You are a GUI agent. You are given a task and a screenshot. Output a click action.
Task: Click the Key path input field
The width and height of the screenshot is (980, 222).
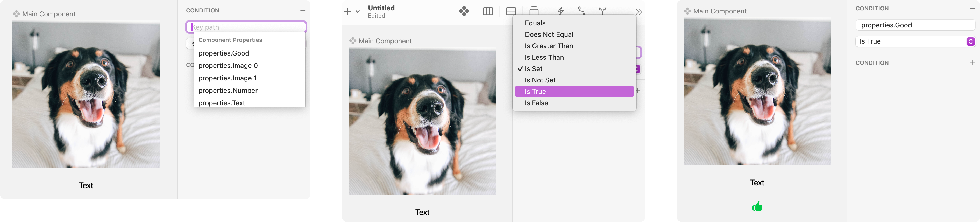(246, 27)
